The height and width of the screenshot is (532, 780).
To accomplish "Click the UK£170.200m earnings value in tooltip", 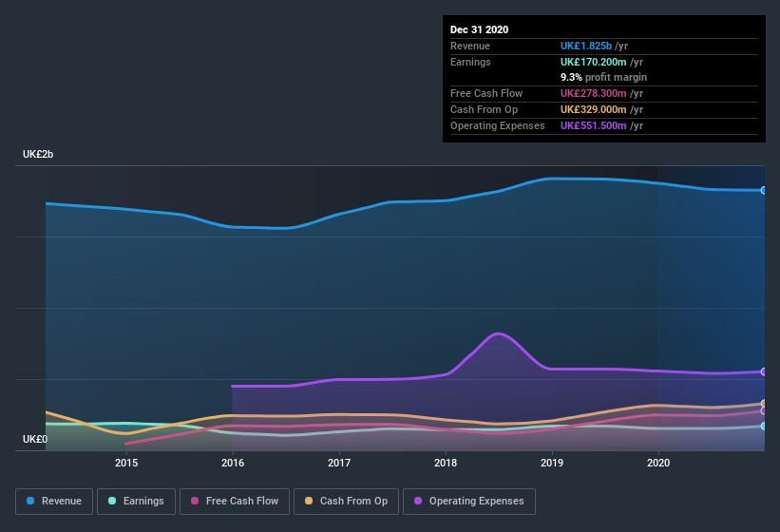I will tap(594, 62).
